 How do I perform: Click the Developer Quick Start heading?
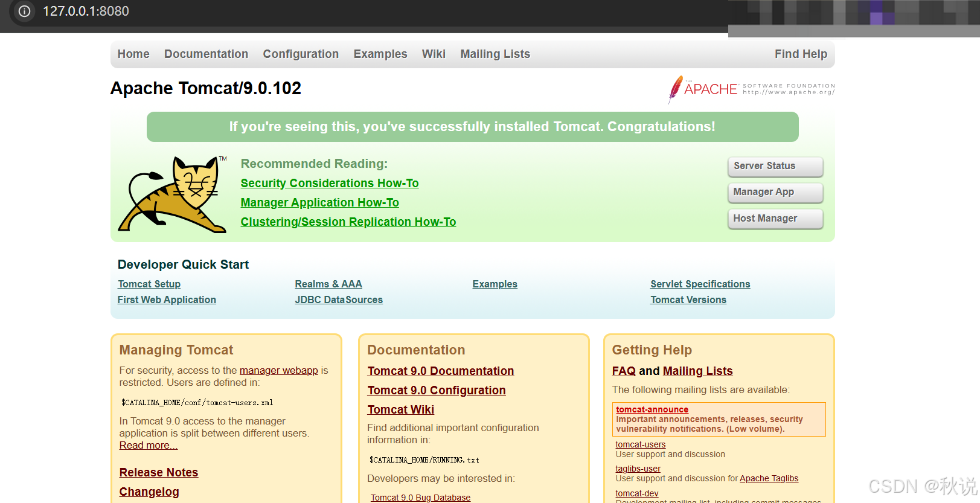(183, 264)
